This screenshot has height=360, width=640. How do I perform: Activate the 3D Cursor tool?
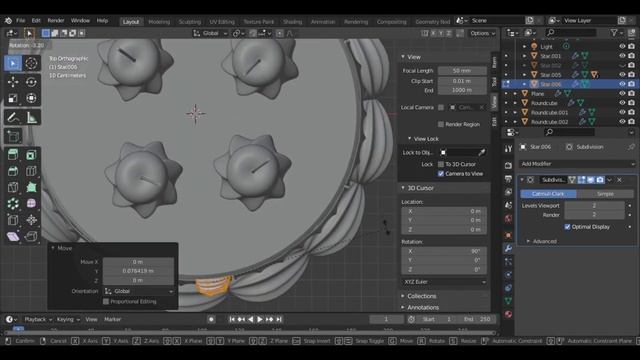[31, 63]
